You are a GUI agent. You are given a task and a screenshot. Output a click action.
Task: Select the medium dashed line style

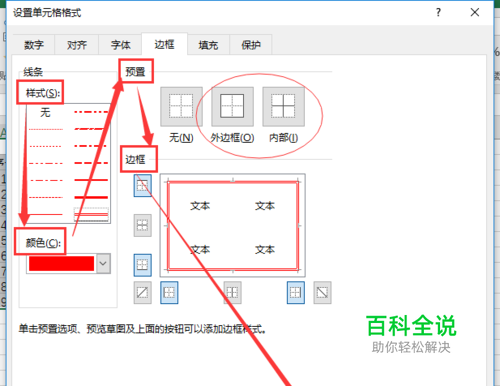pyautogui.click(x=91, y=163)
